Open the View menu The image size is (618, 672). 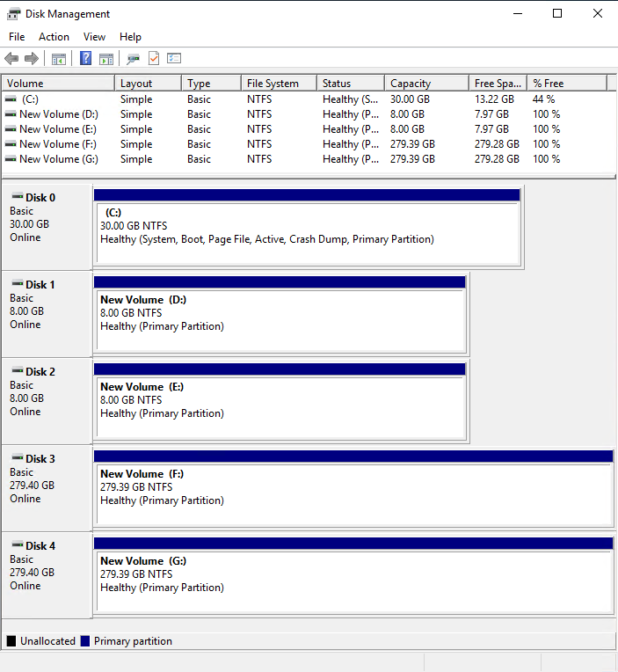[94, 37]
